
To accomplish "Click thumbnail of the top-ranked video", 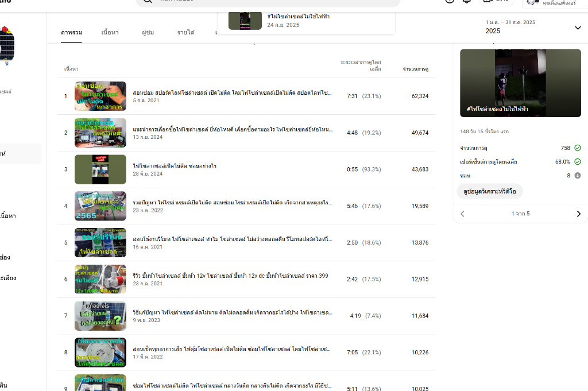I will 100,96.
